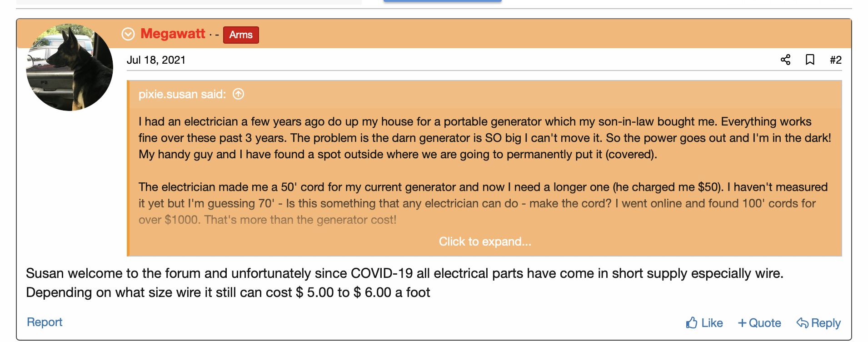Open the Jul 18, 2021 post date link
Viewport: 868px width, 342px height.
click(x=156, y=60)
